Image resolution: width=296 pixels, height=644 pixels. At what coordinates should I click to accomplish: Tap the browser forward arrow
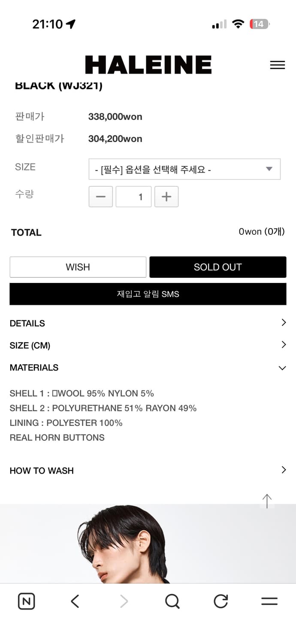[124, 601]
